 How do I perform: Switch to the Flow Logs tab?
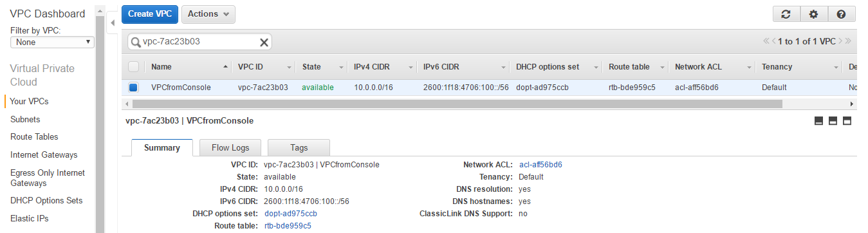(x=230, y=147)
